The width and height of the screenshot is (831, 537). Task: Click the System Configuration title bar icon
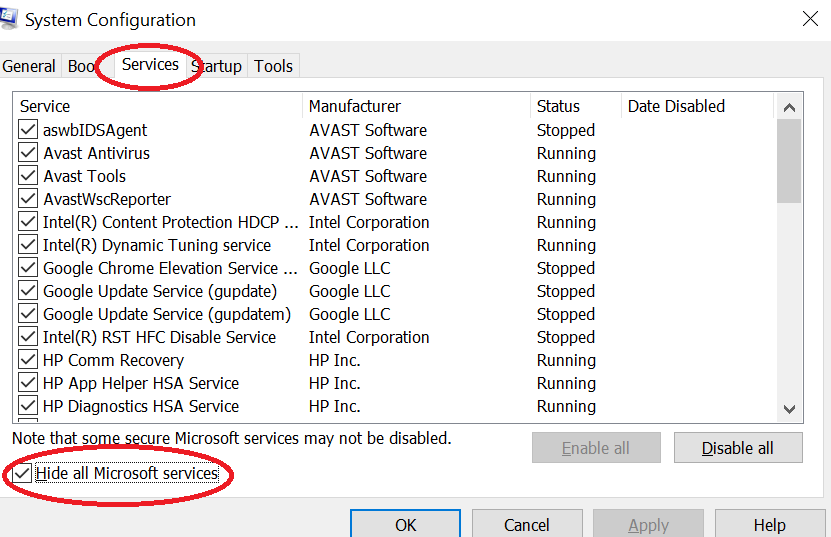point(8,16)
